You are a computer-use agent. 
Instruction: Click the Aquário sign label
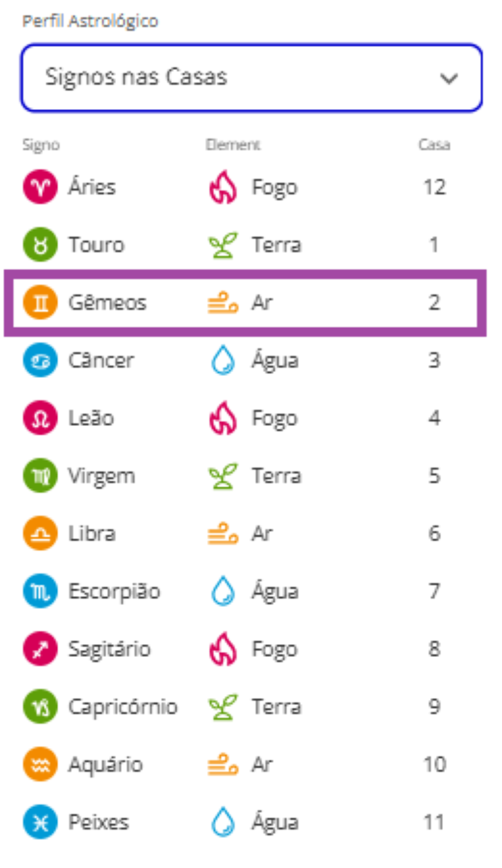105,765
